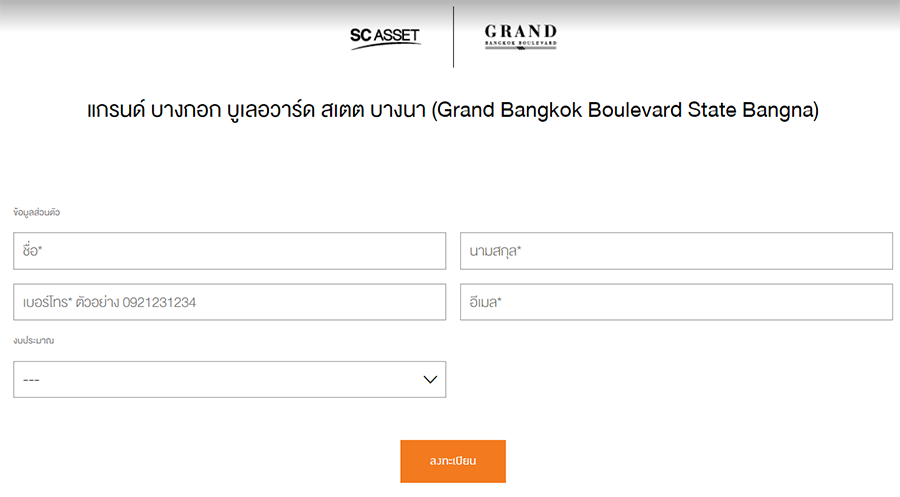Click the SC Asset logo
Image resolution: width=900 pixels, height=497 pixels.
[385, 38]
